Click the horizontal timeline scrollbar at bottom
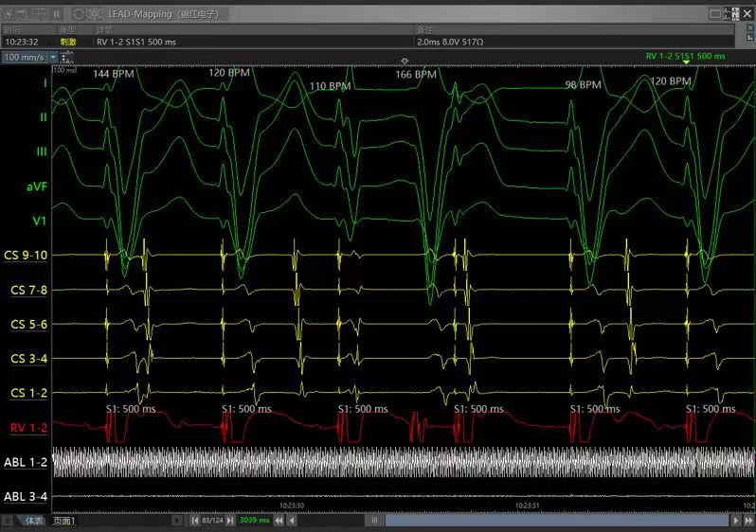Screen dimensions: 756x532 (x=549, y=521)
